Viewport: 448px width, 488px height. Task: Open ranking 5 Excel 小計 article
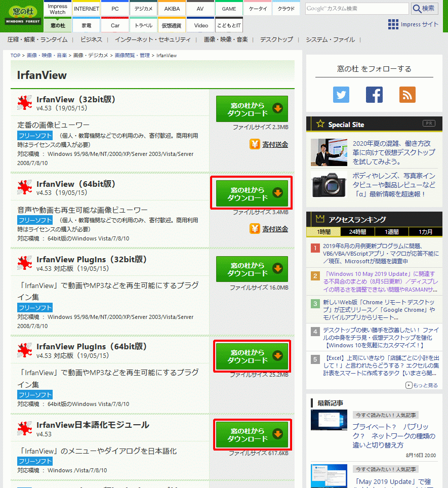coord(381,365)
